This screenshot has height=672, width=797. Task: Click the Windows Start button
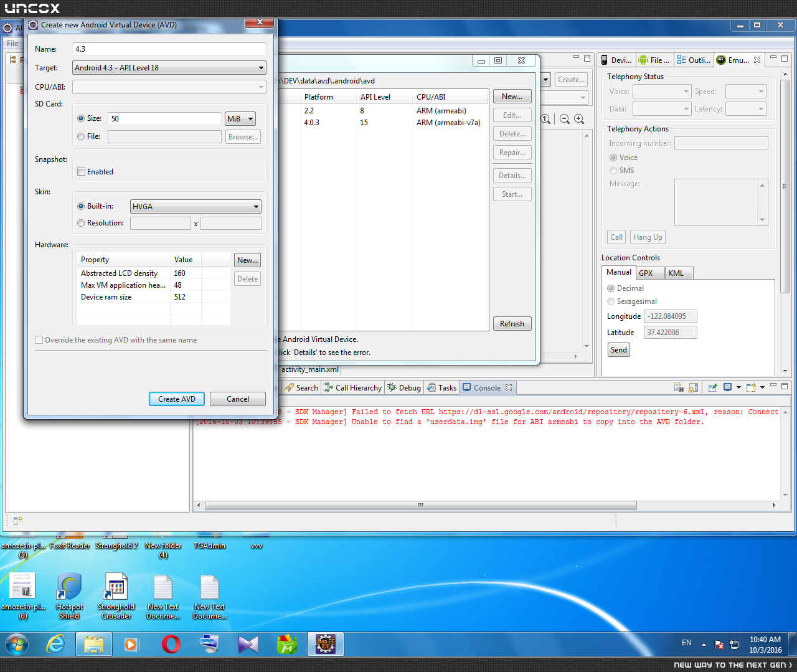point(17,644)
